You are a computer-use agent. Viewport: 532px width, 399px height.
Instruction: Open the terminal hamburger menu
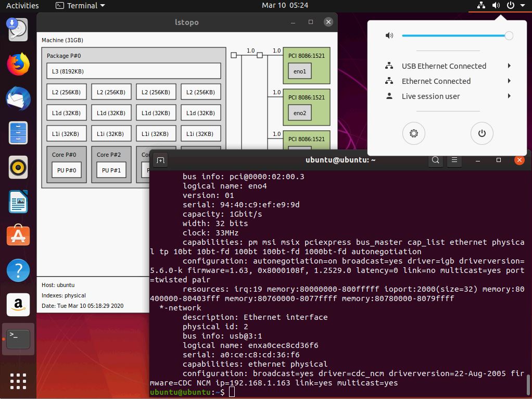454,160
